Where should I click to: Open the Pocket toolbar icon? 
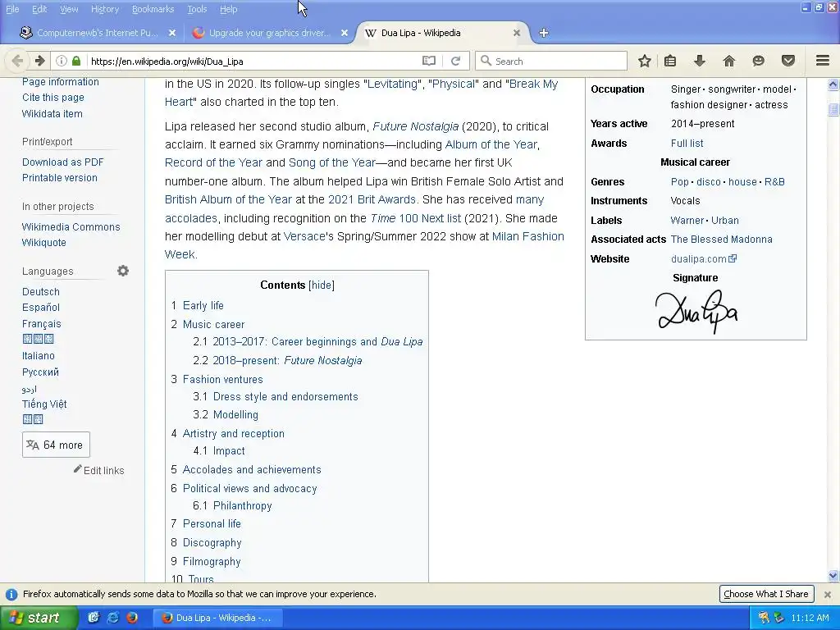tap(787, 61)
